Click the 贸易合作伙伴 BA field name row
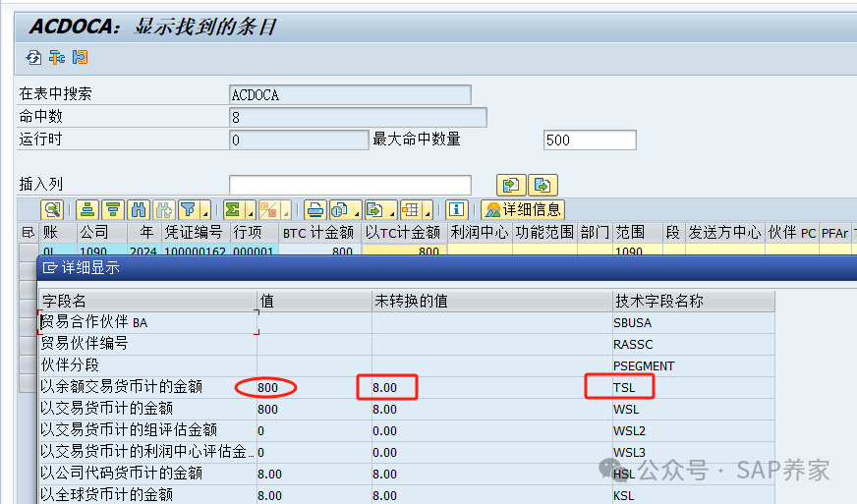Viewport: 857px width, 504px height. (147, 322)
